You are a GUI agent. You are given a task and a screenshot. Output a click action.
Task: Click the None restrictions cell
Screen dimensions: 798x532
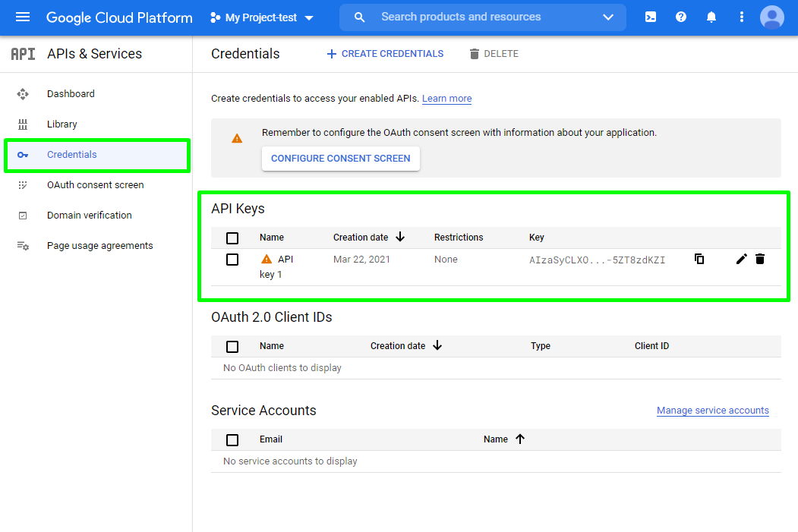(x=446, y=260)
